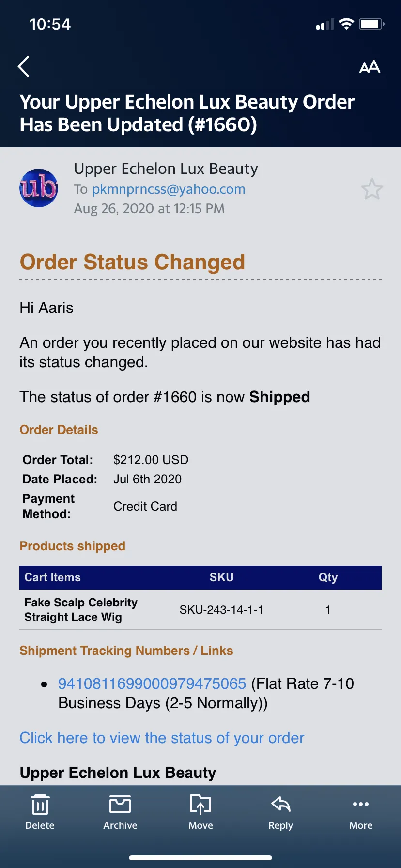This screenshot has width=401, height=868.
Task: Tap the Qty column header
Action: tap(328, 577)
